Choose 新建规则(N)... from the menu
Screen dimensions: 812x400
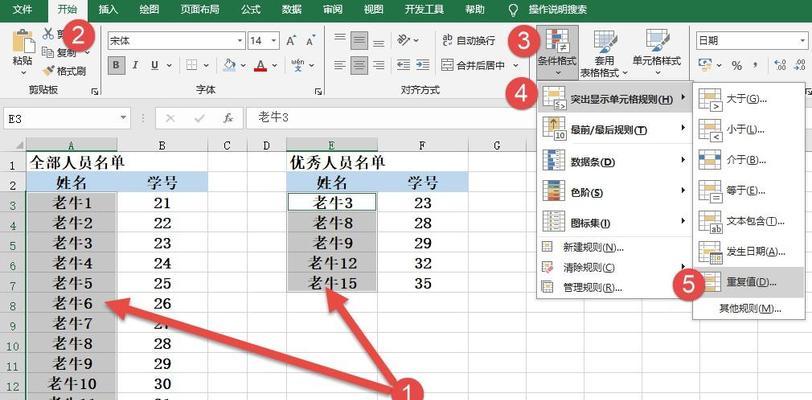pos(614,248)
